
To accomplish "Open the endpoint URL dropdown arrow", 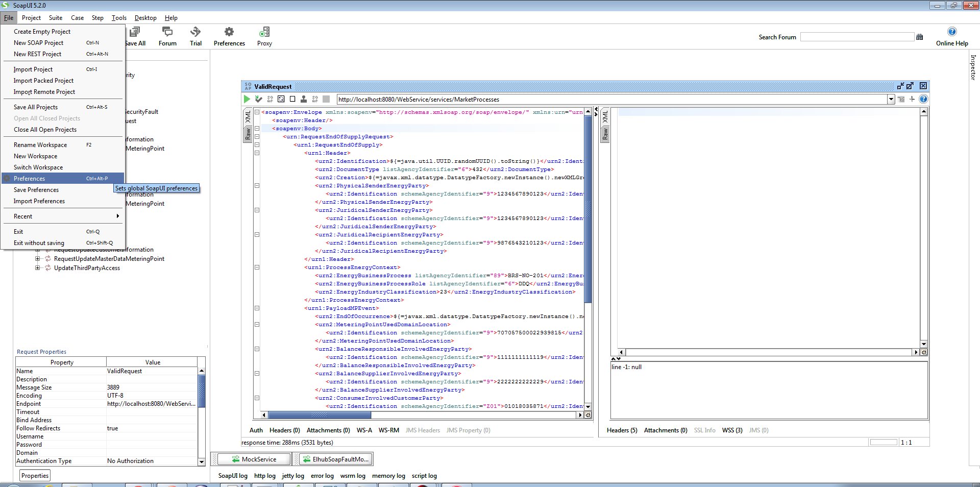I will [x=891, y=100].
